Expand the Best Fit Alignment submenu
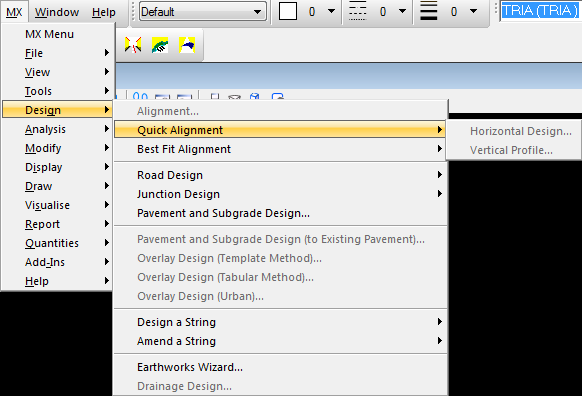Viewport: 582px width, 396px height. pyautogui.click(x=281, y=149)
